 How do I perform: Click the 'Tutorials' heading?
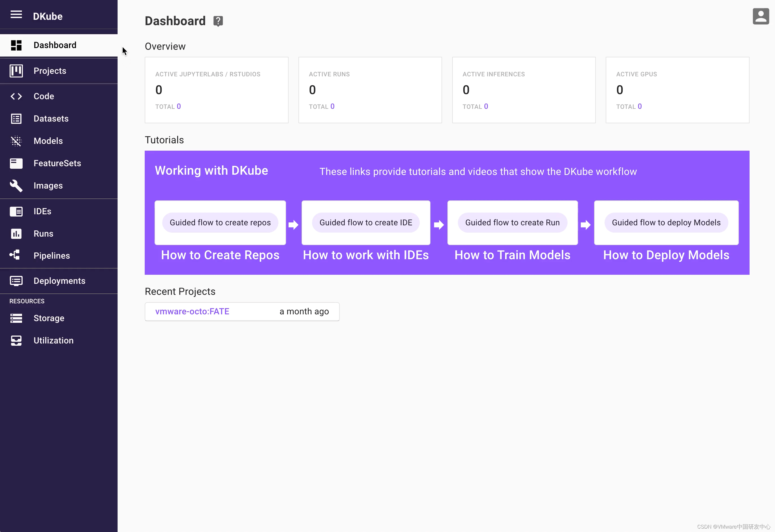click(164, 140)
